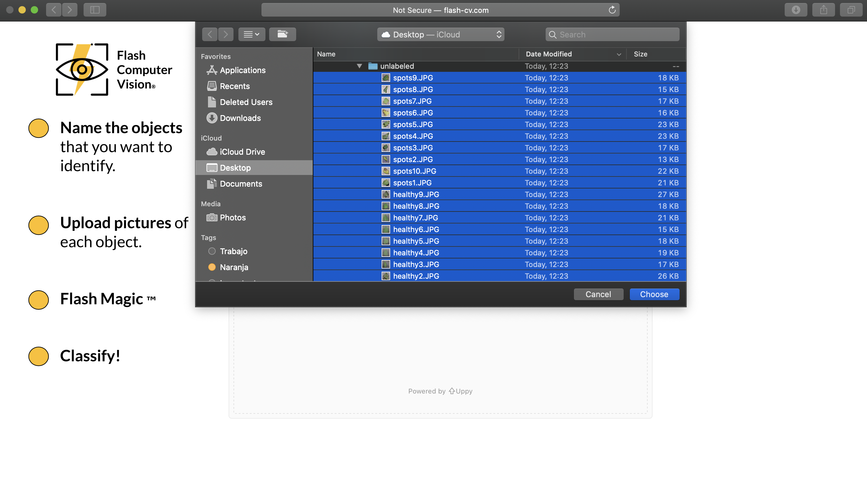Open Safari downloads icon
867x504 pixels.
[795, 10]
